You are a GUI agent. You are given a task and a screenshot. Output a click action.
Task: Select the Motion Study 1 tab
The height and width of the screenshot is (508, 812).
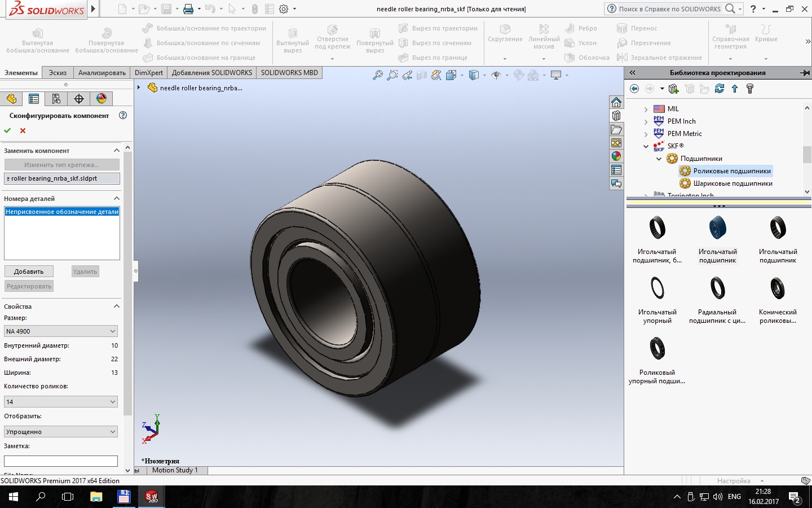pyautogui.click(x=175, y=470)
